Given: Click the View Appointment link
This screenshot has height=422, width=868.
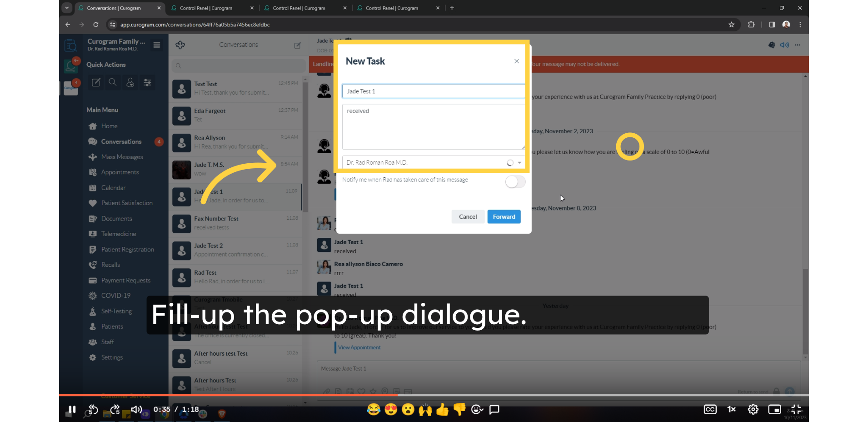Looking at the screenshot, I should [x=359, y=347].
